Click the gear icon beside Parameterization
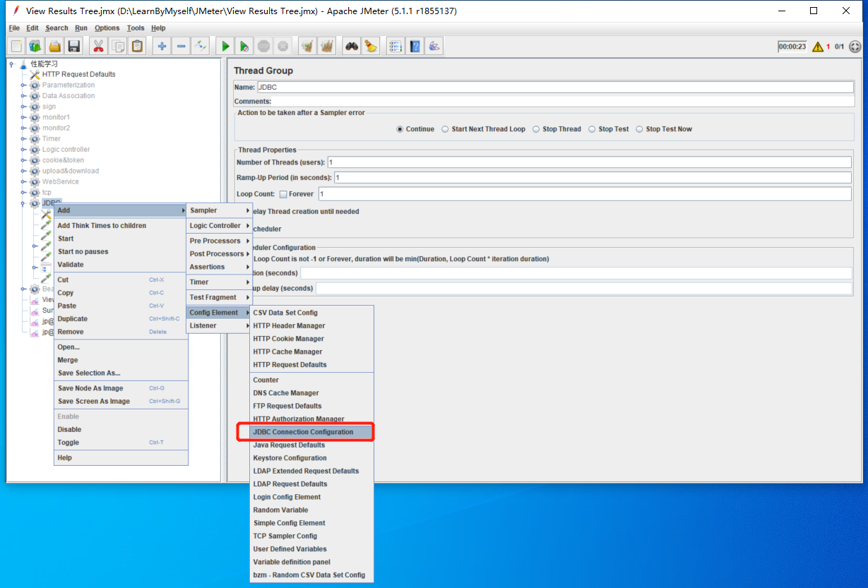Screen dimensions: 868x588 (x=35, y=85)
